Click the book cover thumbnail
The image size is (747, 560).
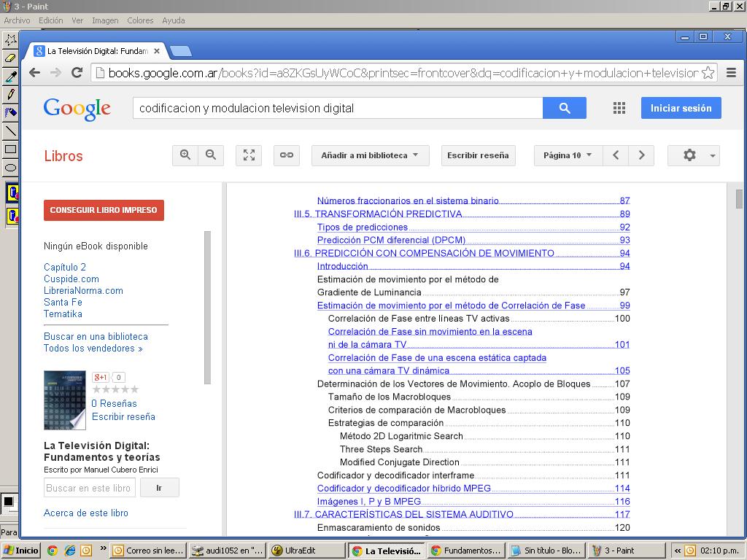(65, 400)
